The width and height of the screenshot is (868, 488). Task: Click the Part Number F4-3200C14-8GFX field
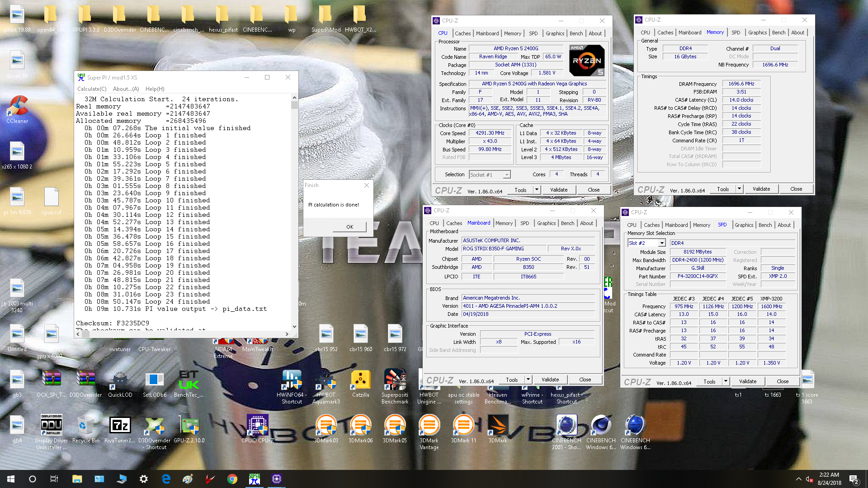coord(698,276)
